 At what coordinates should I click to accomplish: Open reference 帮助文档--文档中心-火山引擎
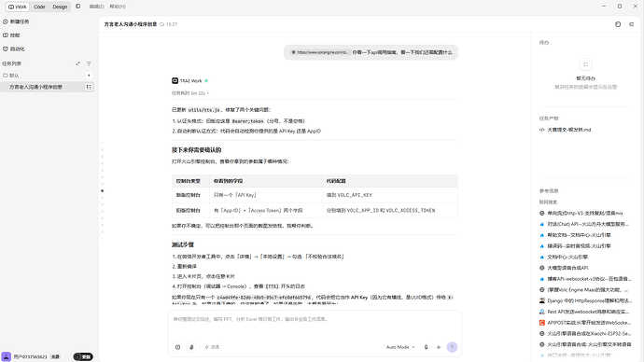point(575,235)
